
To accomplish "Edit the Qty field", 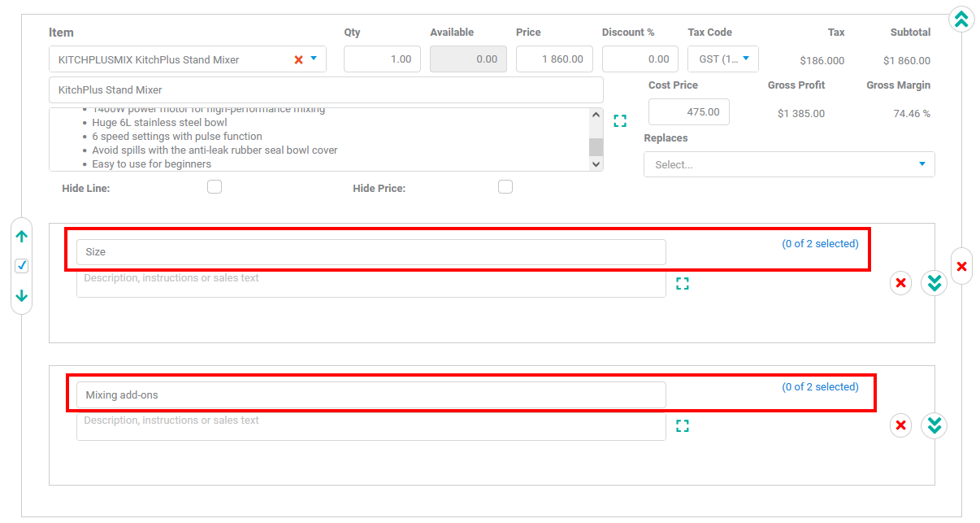I will click(x=382, y=59).
